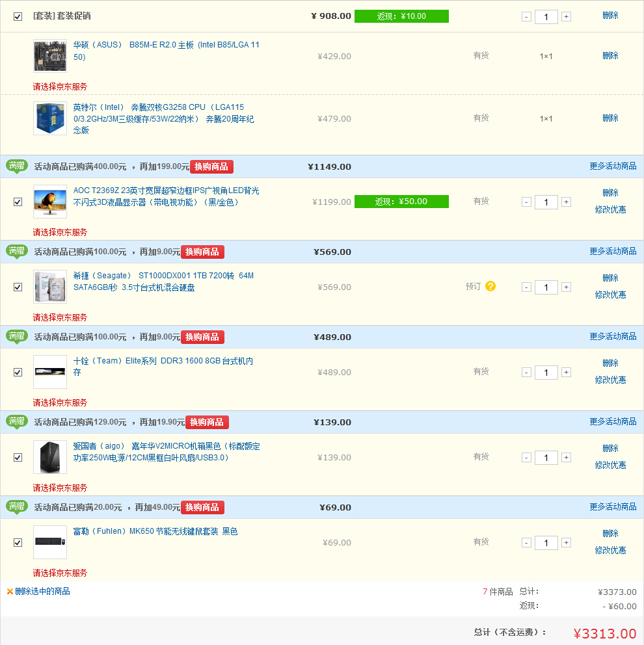Open the Seagate hard drive thumbnail

pos(50,287)
